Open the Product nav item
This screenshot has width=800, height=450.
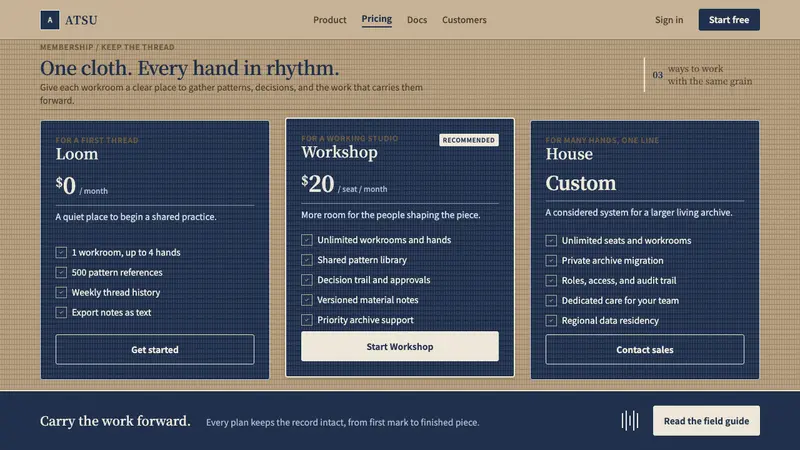(x=330, y=20)
